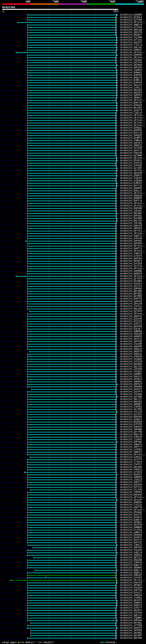146x644 pixels.
Task: Click hit label UniRef100_C4N171
Action: pos(131,545)
